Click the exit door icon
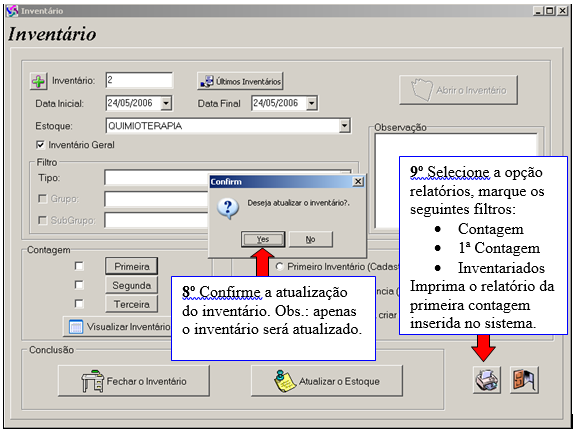 tap(524, 380)
